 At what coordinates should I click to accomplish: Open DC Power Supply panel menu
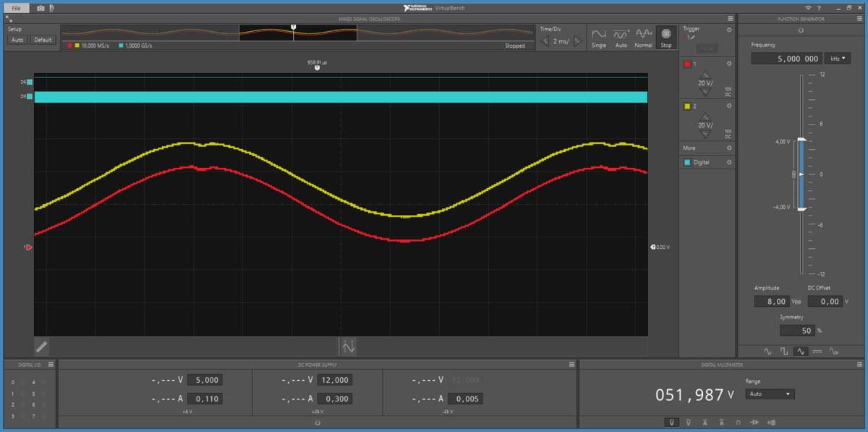pyautogui.click(x=571, y=365)
